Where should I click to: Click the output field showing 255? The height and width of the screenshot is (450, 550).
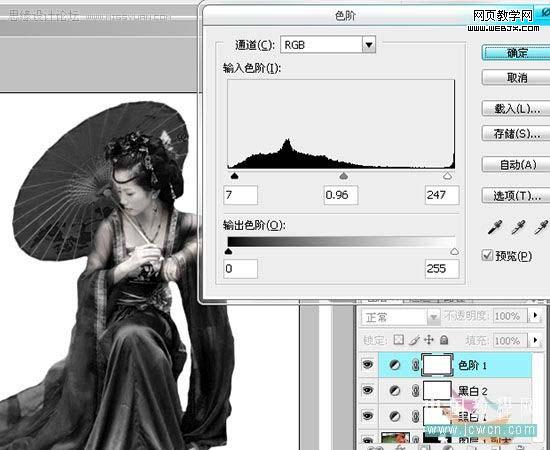(x=442, y=269)
